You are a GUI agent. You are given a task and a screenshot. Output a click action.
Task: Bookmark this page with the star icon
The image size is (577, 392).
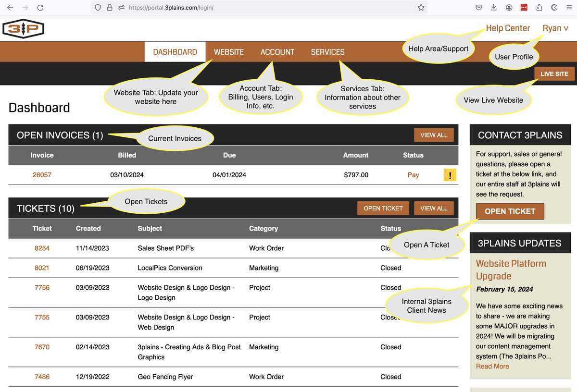click(421, 8)
